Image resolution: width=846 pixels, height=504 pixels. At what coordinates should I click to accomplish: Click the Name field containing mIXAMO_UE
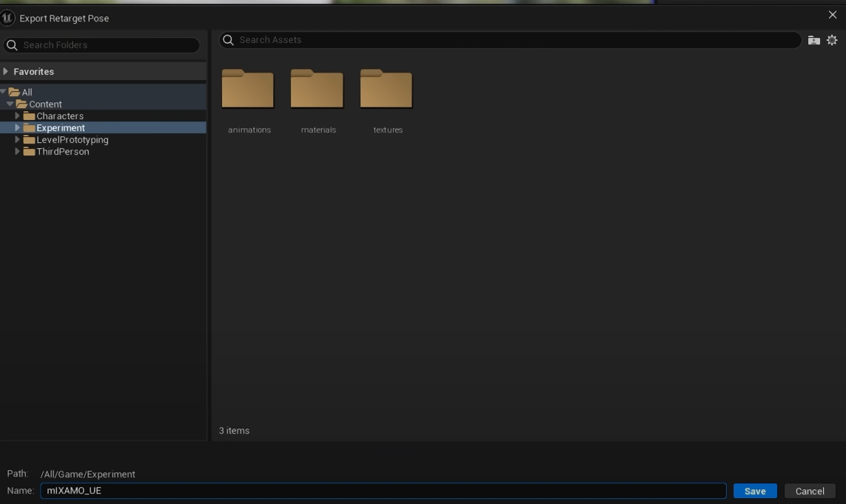tap(383, 491)
